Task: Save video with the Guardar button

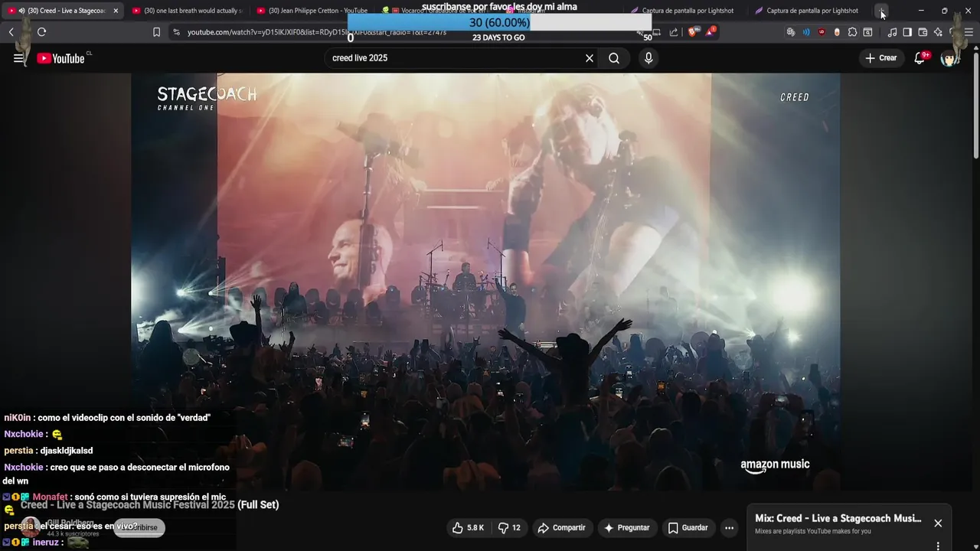Action: tap(688, 528)
